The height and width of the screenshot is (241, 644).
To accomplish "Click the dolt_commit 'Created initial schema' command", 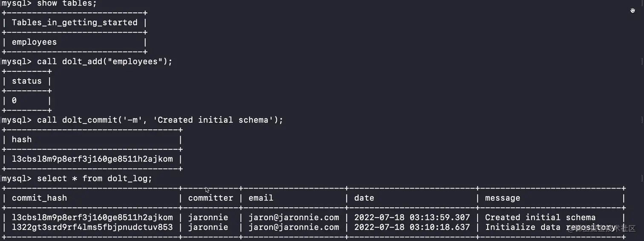I will pos(160,120).
